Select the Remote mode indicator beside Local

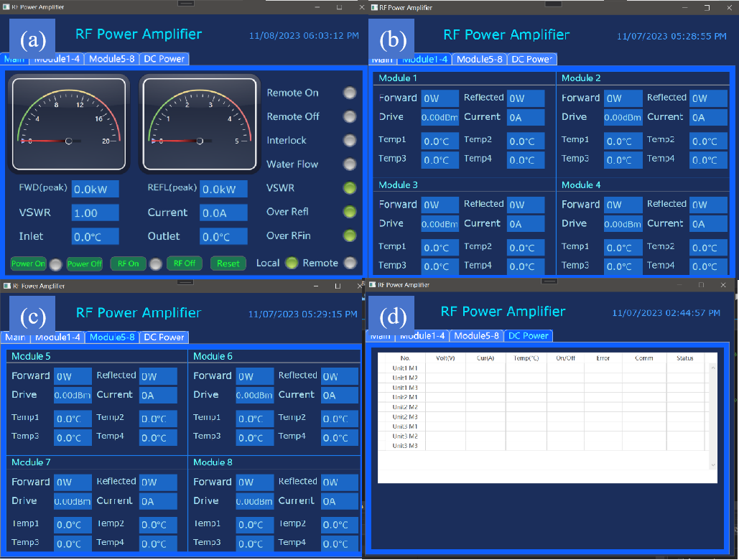(350, 263)
